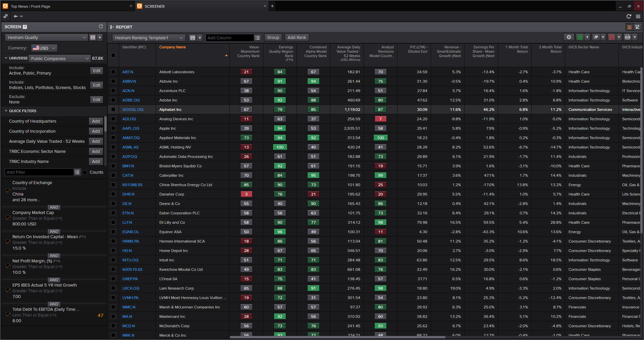Open save options arrow beside screen save
Screen dimensions: 644x340
100,38
